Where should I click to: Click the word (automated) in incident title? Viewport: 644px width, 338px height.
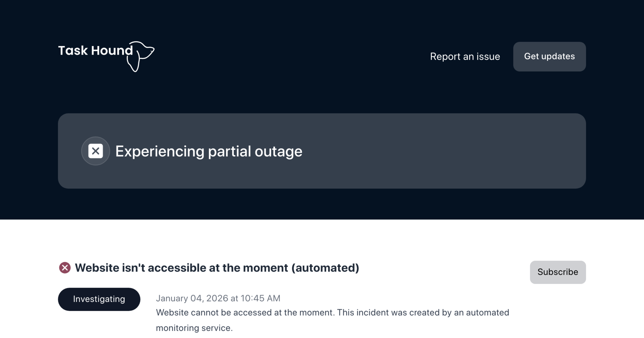325,268
